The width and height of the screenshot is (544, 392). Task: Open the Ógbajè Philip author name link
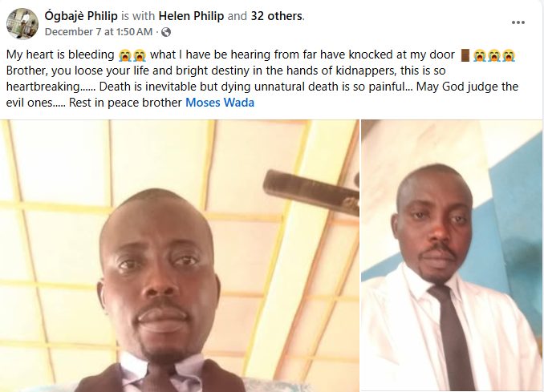click(81, 16)
